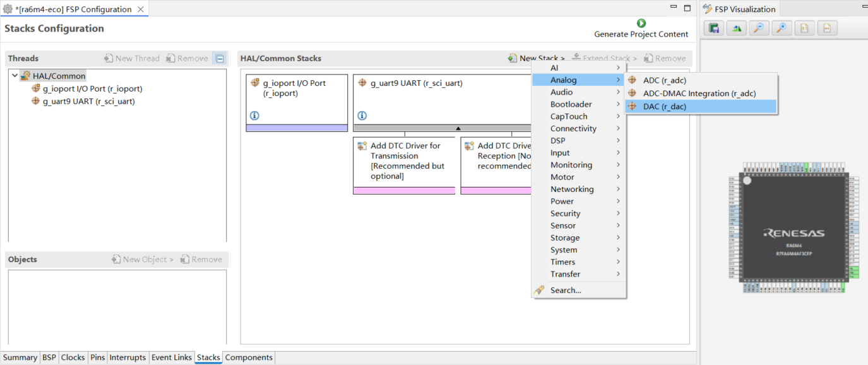Click the ADC (r_adc) module icon

coord(633,80)
